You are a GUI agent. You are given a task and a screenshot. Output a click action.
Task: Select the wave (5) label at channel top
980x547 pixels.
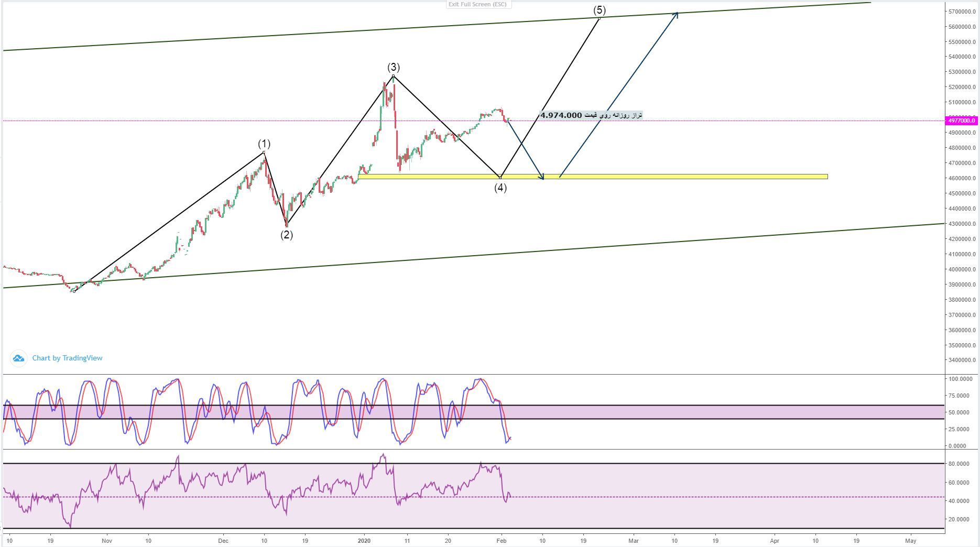(599, 10)
